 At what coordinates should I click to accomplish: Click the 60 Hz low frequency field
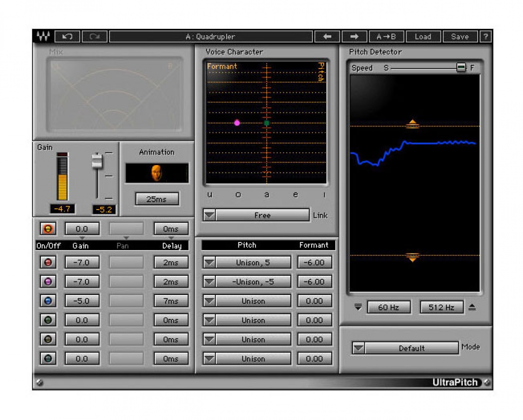click(389, 307)
